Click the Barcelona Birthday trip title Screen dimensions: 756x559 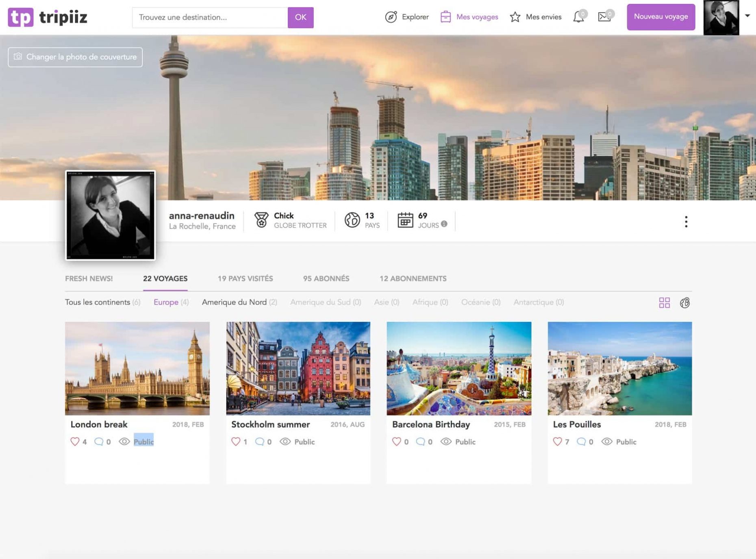click(x=431, y=424)
